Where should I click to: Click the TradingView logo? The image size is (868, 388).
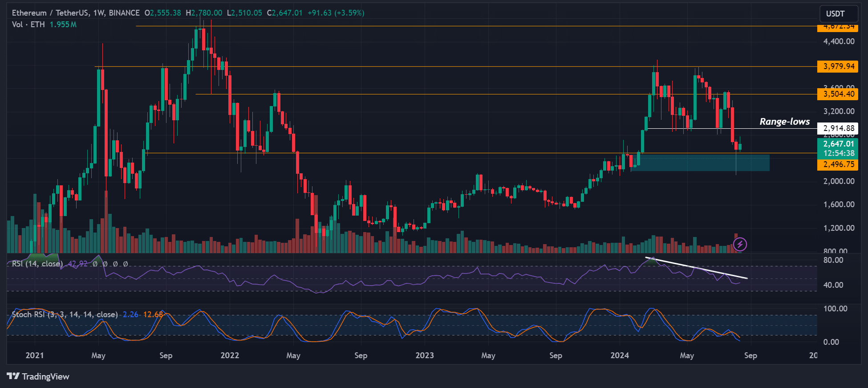(x=38, y=376)
